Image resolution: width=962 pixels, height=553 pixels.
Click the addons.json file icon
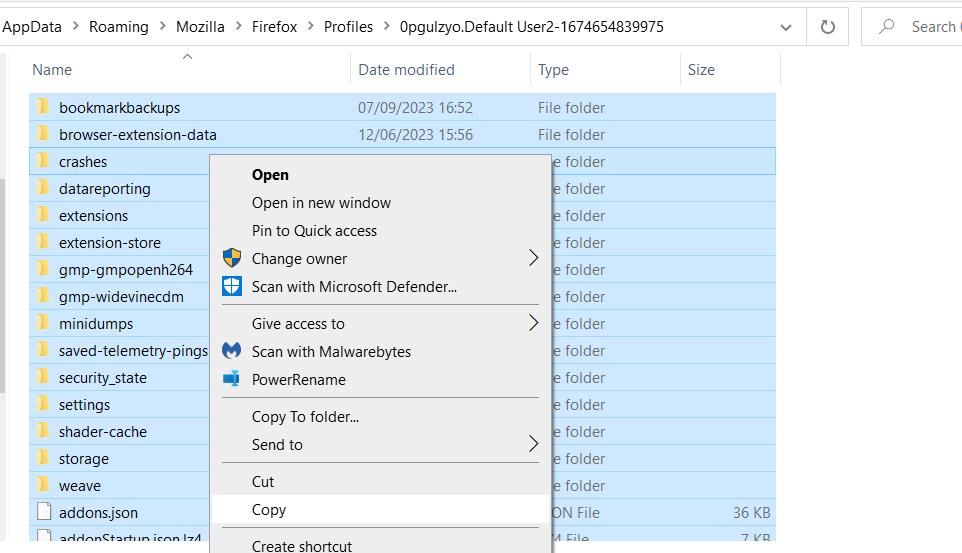pos(43,512)
